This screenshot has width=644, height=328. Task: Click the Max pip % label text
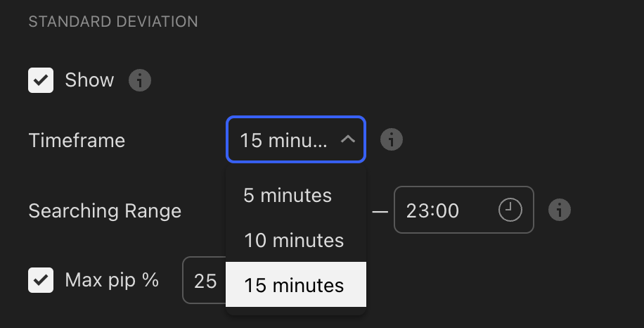tap(112, 280)
